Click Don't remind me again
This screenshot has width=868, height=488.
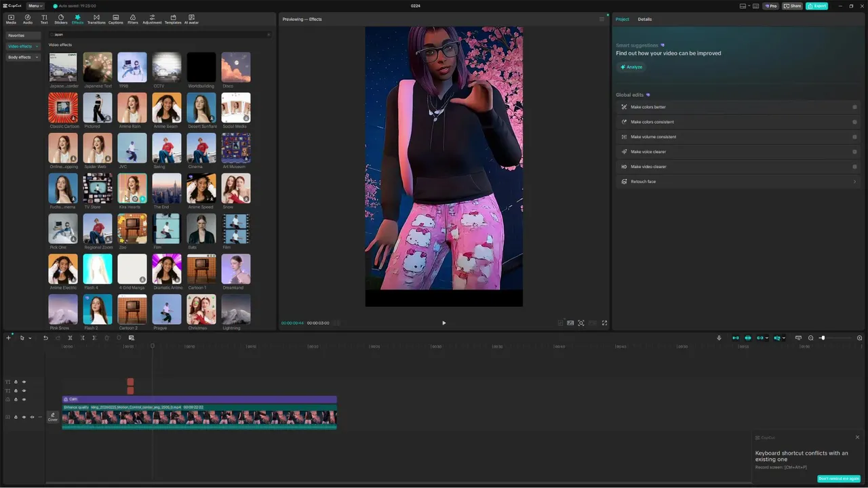pyautogui.click(x=839, y=479)
